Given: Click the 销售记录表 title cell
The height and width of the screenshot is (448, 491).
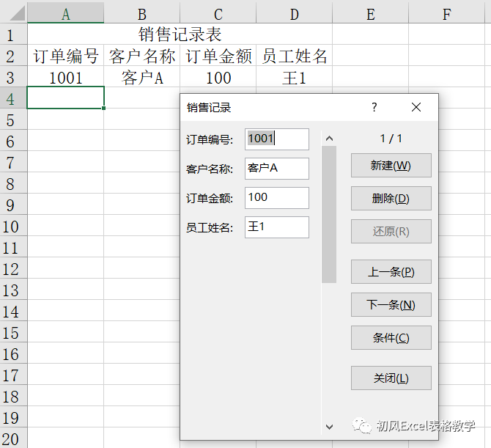Looking at the screenshot, I should pos(180,34).
